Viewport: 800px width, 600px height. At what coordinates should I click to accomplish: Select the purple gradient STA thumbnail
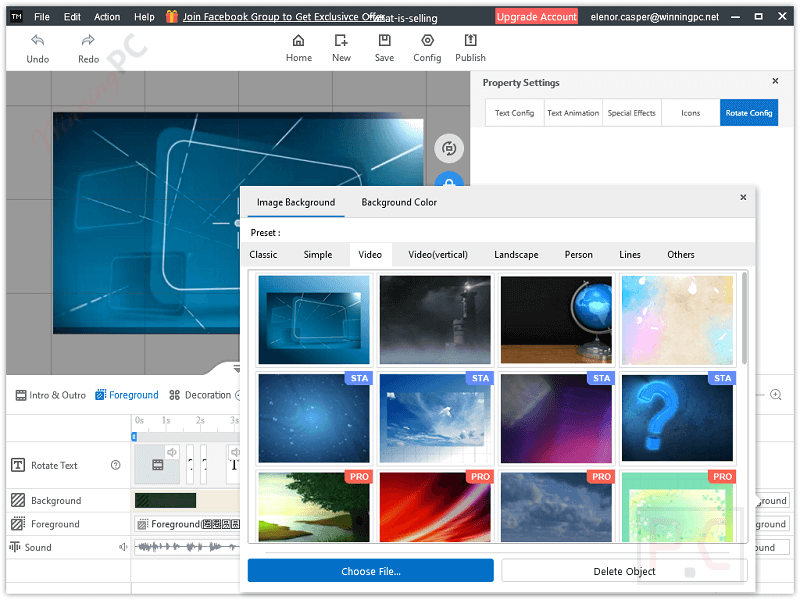(x=556, y=418)
